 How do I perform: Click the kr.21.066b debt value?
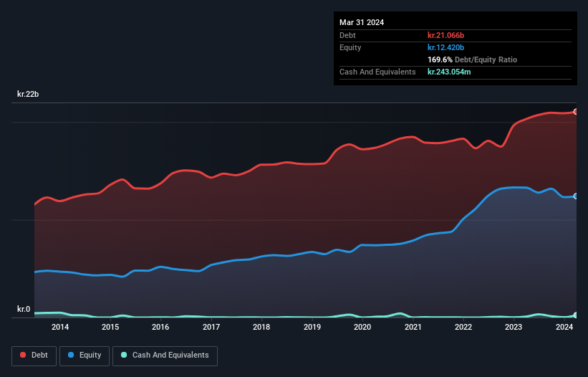point(446,35)
